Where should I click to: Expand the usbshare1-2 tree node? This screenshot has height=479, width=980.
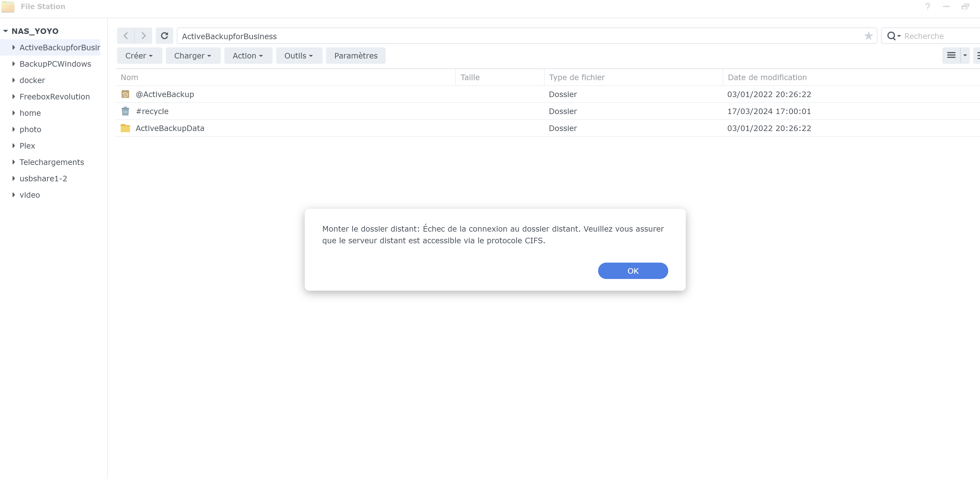14,178
